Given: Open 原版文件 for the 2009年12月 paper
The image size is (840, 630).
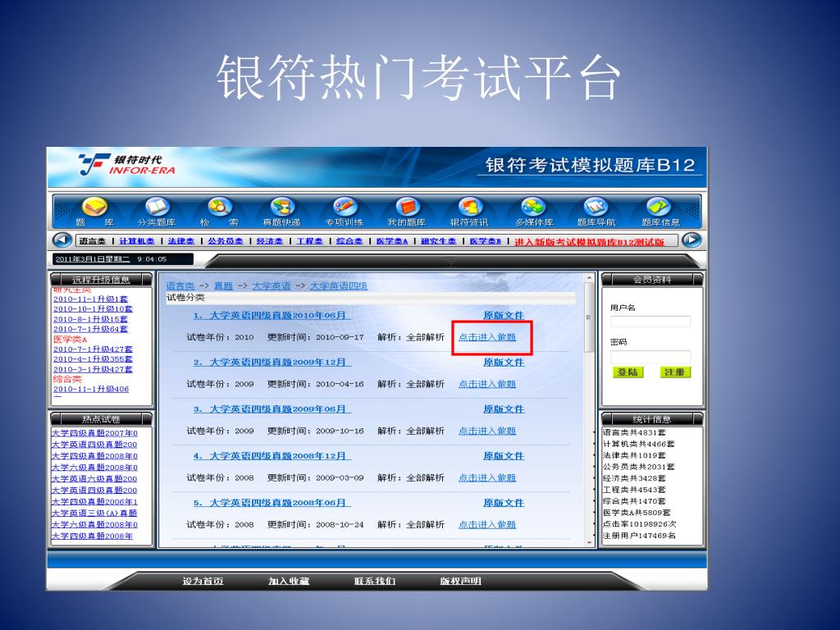Looking at the screenshot, I should click(504, 362).
